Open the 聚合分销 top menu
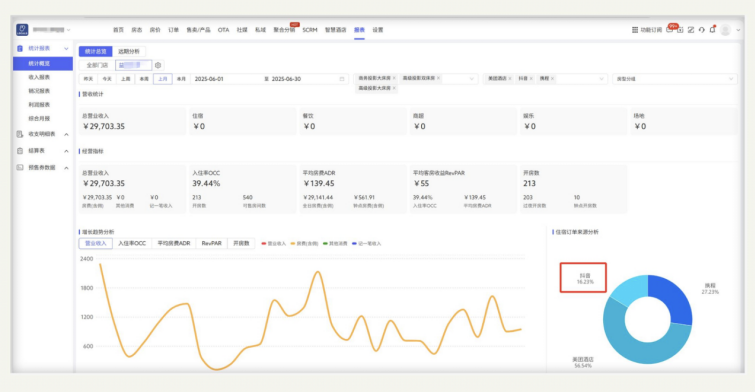Image resolution: width=755 pixels, height=392 pixels. pos(284,30)
